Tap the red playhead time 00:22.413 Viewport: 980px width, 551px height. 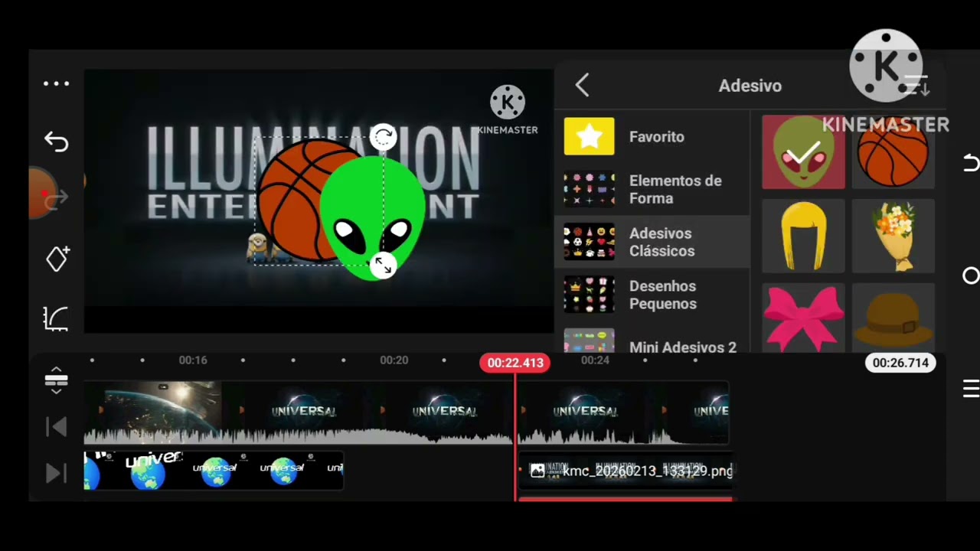[x=514, y=363]
